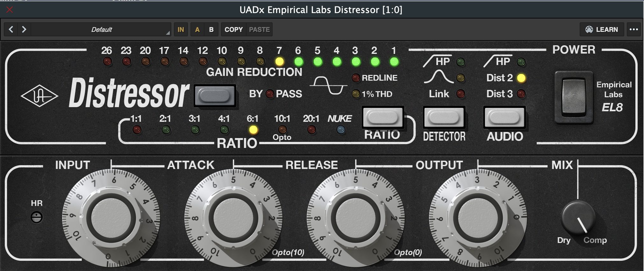Click the window title text
The width and height of the screenshot is (644, 271).
point(321,10)
